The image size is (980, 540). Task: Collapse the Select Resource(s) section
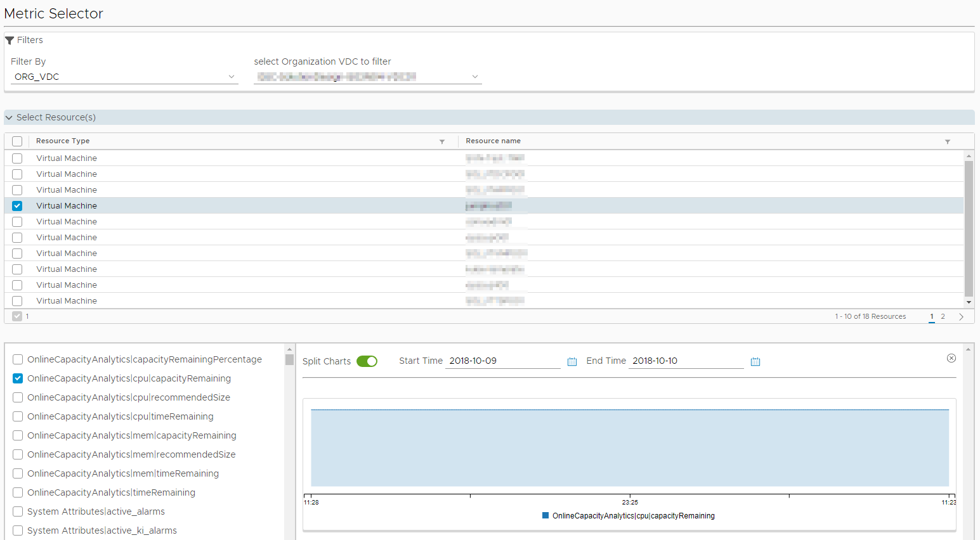click(x=489, y=117)
